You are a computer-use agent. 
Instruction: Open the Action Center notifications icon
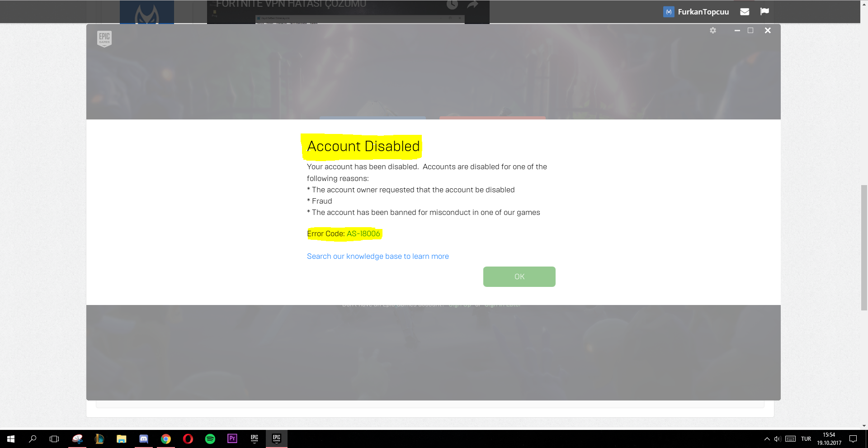tap(853, 439)
